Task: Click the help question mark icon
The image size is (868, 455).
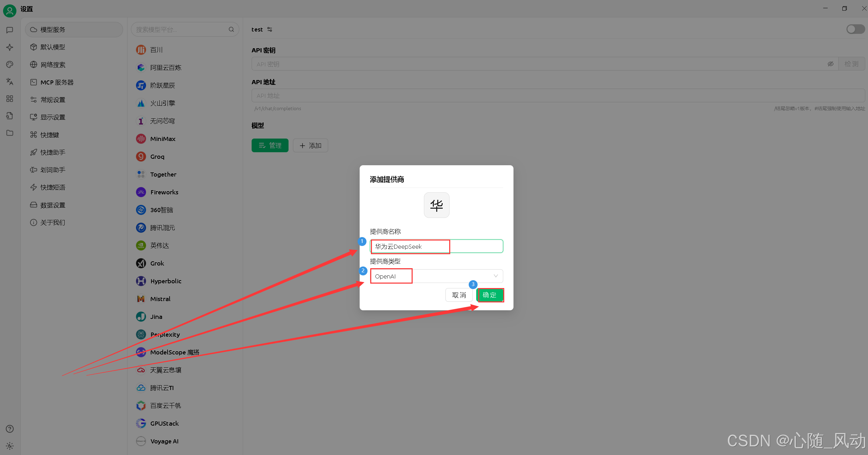Action: tap(10, 429)
